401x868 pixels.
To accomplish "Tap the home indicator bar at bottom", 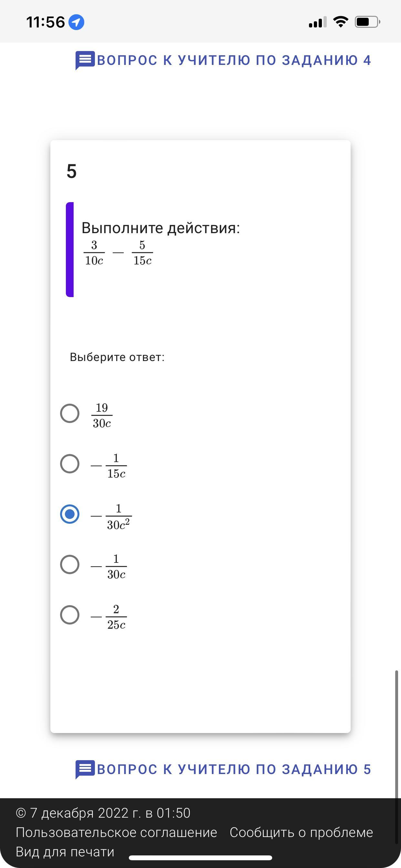I will pyautogui.click(x=200, y=858).
